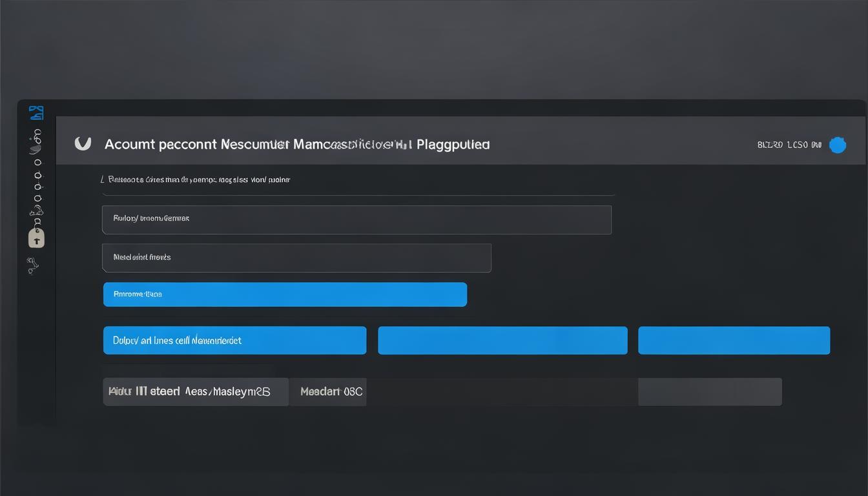Screen dimensions: 868x496
Task: Click the triangle-shaped icon above the padlock
Action: click(37, 211)
